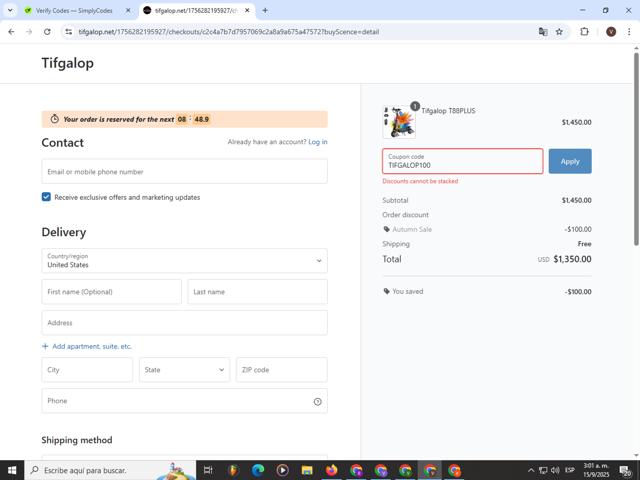
Task: Click the Coupon code field with TIFGALOP100
Action: pos(462,161)
